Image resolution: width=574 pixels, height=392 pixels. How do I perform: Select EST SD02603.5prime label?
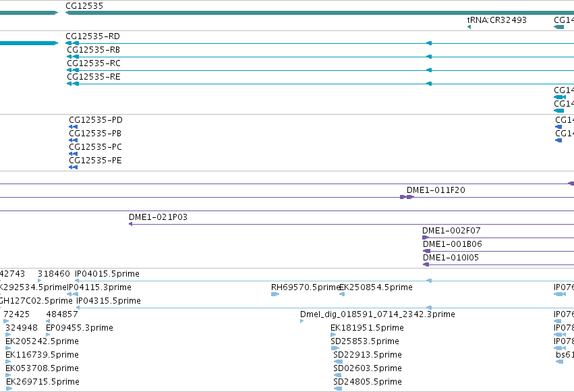tap(368, 369)
